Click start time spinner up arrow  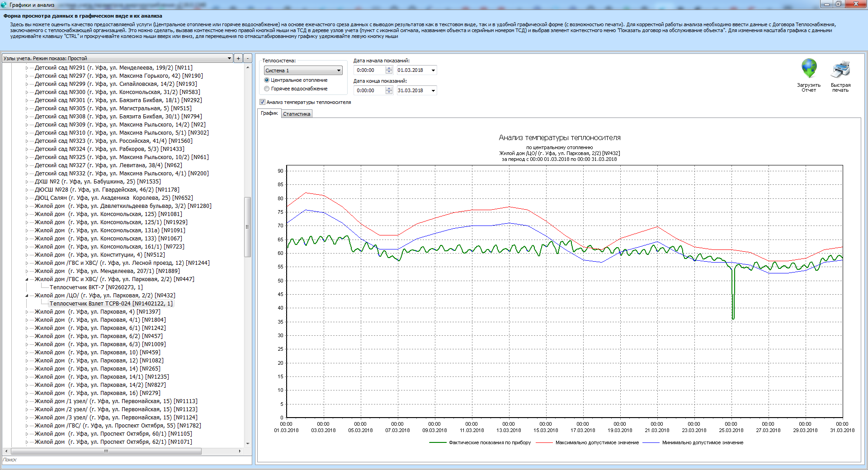389,68
